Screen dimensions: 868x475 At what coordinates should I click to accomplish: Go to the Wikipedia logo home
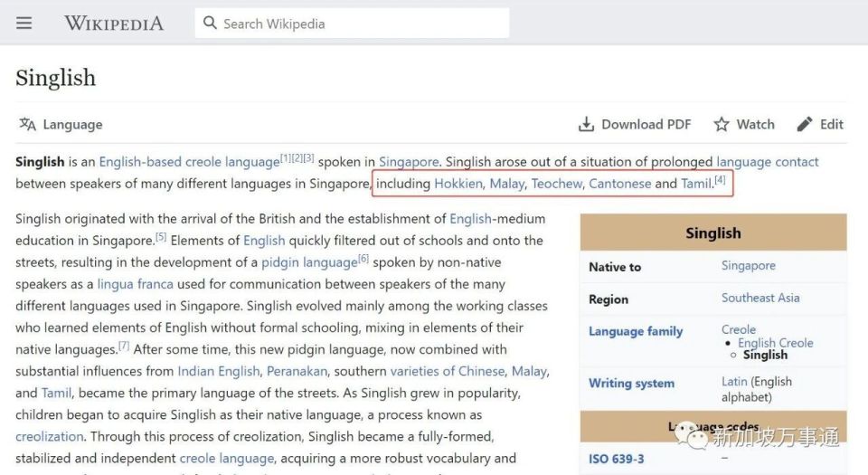click(x=114, y=24)
